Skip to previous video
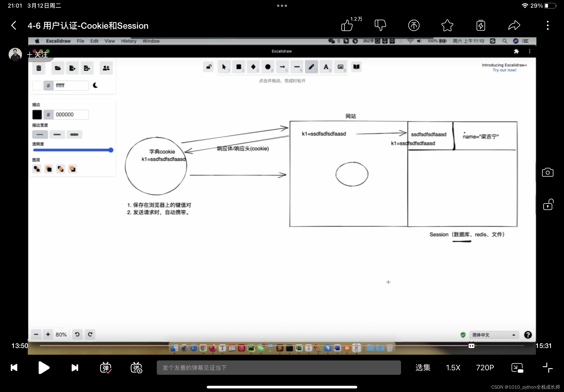The height and width of the screenshot is (392, 564). [14, 367]
